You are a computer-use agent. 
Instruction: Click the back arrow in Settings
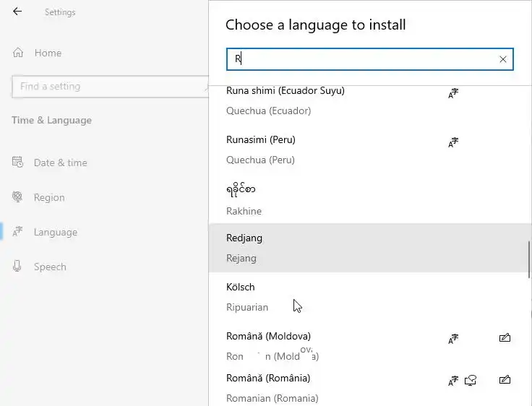(x=17, y=12)
